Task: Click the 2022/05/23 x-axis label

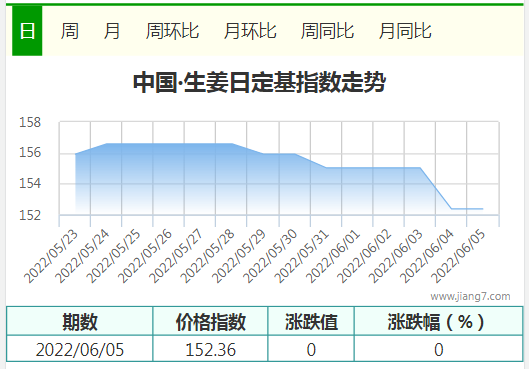Action: [x=51, y=256]
